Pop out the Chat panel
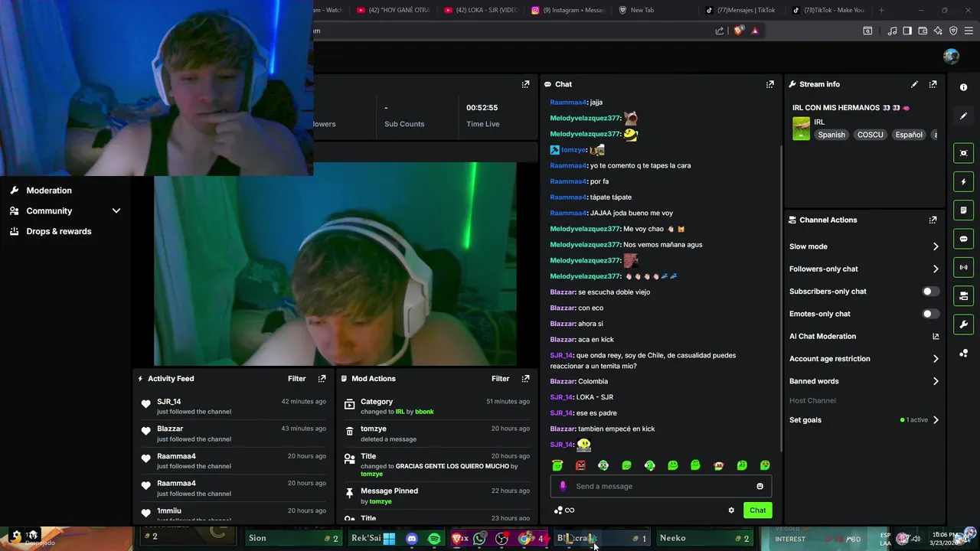The width and height of the screenshot is (980, 551). pyautogui.click(x=769, y=84)
